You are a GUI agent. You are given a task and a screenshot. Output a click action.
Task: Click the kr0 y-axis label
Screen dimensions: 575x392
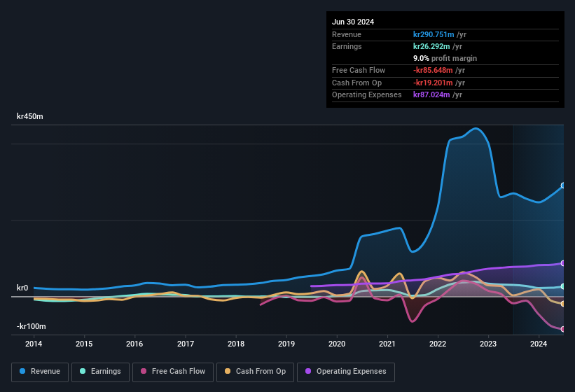(22, 288)
